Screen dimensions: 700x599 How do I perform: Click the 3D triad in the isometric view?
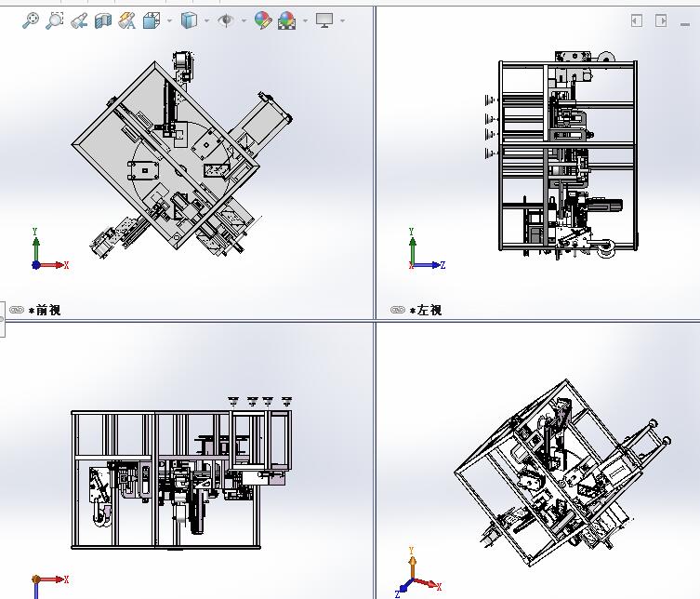point(418,572)
